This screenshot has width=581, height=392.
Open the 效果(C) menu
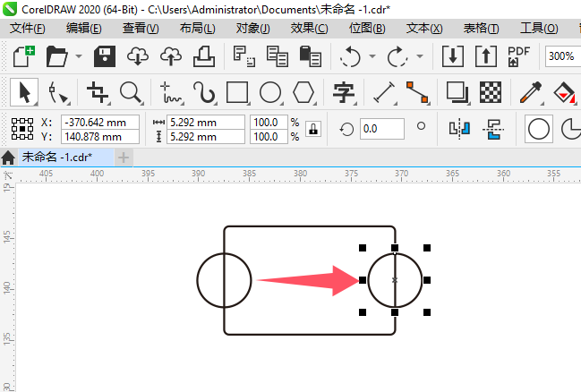coord(310,28)
